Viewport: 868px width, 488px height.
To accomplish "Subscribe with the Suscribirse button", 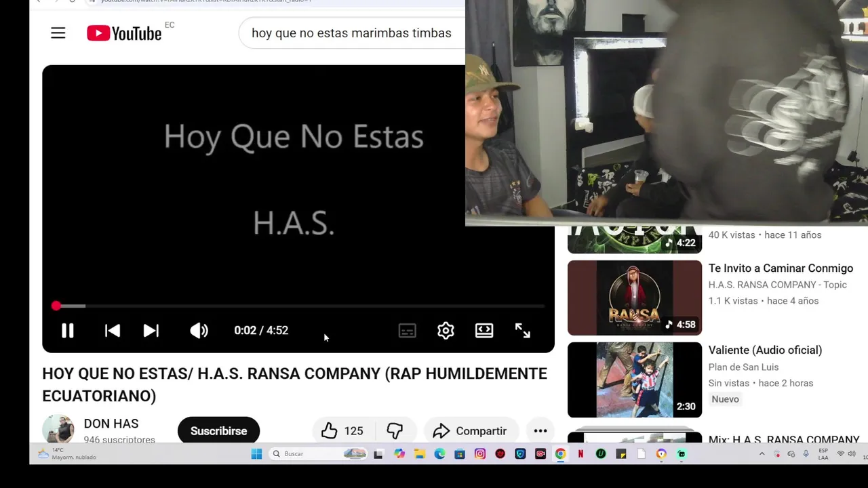I will click(x=218, y=431).
